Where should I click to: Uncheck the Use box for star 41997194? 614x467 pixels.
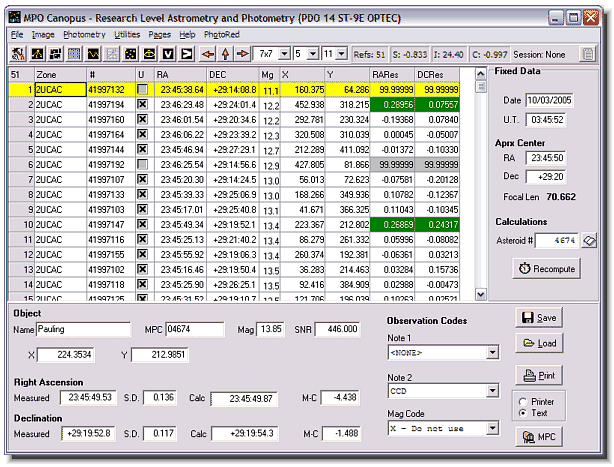tap(143, 105)
